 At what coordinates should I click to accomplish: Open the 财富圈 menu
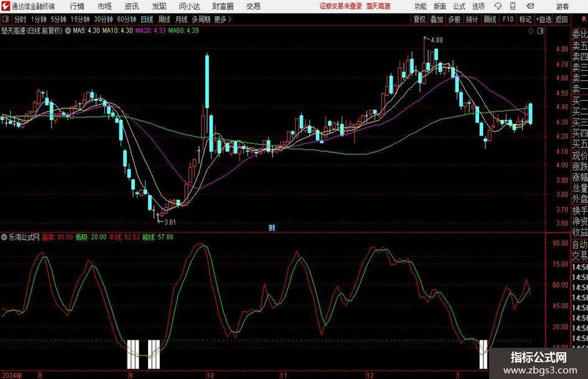pos(223,6)
